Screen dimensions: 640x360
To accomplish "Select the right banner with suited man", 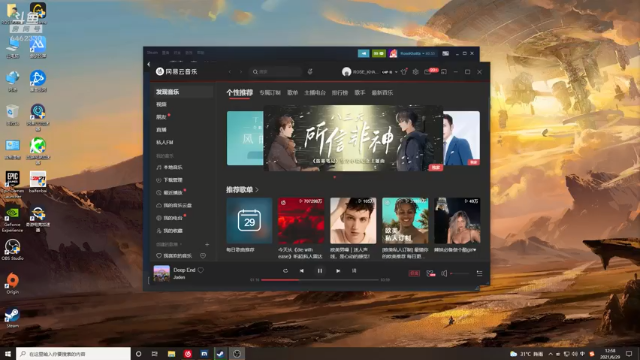I will pos(462,138).
